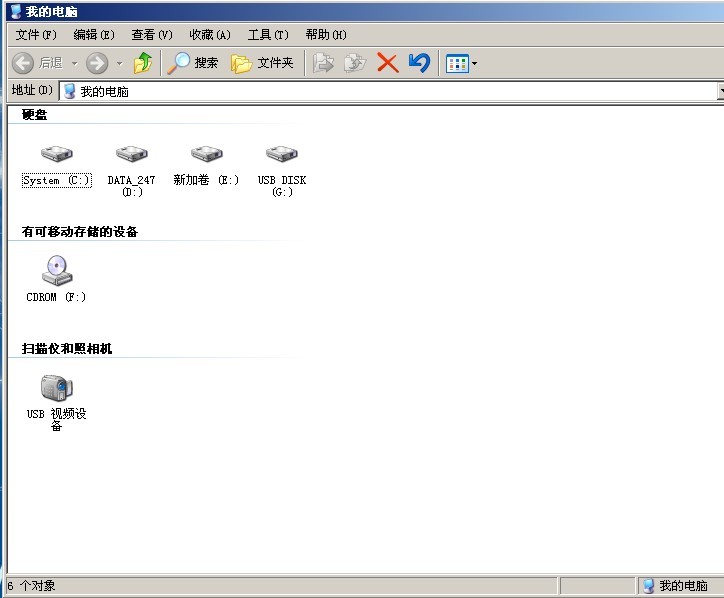Open the Back history dropdown arrow
Viewport: 724px width, 598px height.
(74, 63)
